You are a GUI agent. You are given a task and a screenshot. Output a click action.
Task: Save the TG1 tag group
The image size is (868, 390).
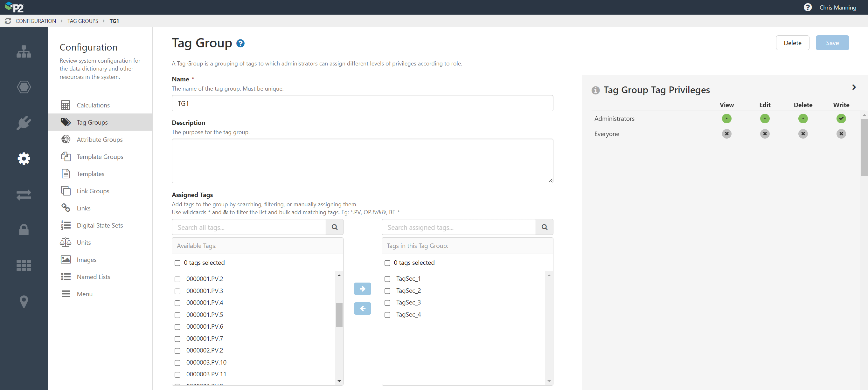(832, 43)
